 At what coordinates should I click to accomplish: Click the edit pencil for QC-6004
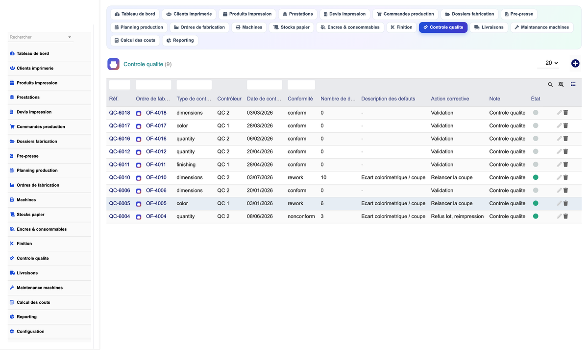559,216
